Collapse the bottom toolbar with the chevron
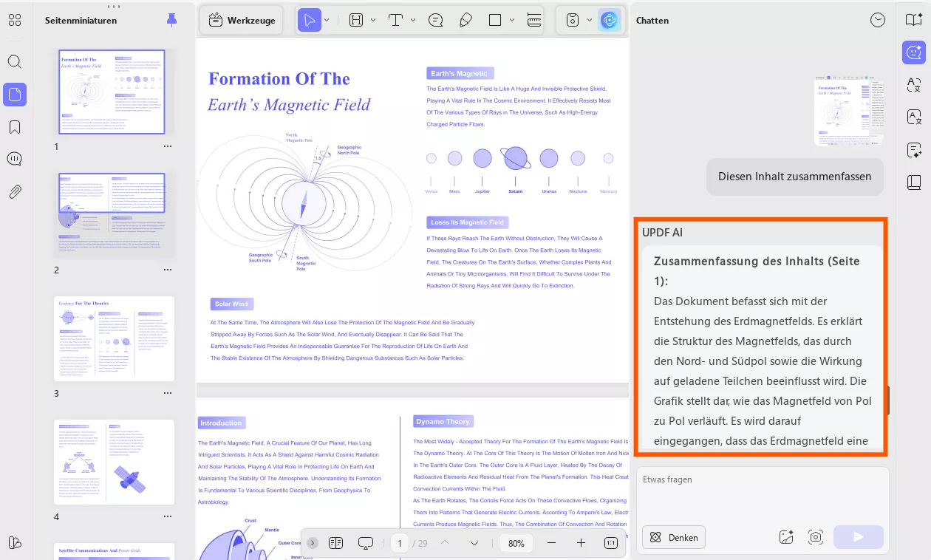The height and width of the screenshot is (560, 931). click(313, 543)
